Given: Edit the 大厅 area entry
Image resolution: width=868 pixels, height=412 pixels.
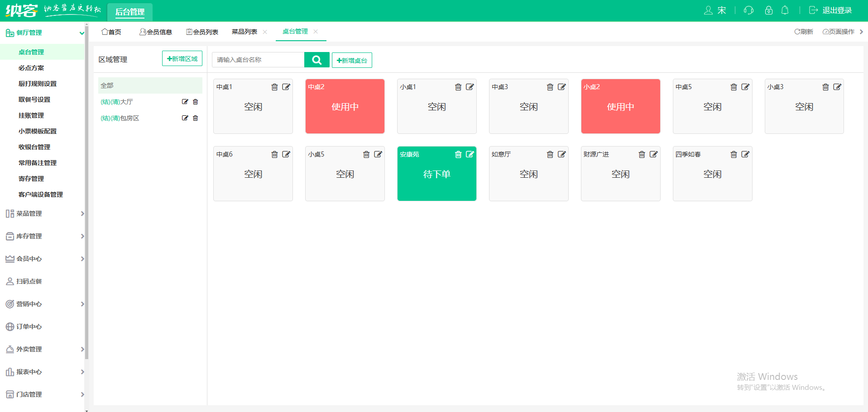Looking at the screenshot, I should pos(185,102).
